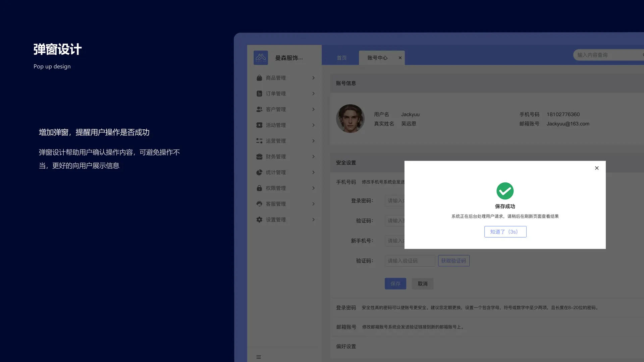Click the 运营管理 icon in sidebar
Viewport: 644px width, 362px height.
point(259,141)
